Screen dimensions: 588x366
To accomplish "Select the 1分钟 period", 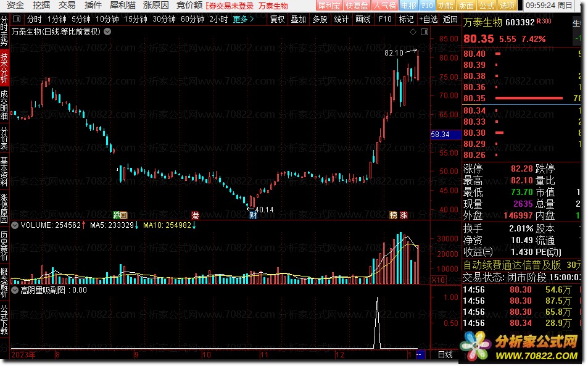I will (57, 19).
